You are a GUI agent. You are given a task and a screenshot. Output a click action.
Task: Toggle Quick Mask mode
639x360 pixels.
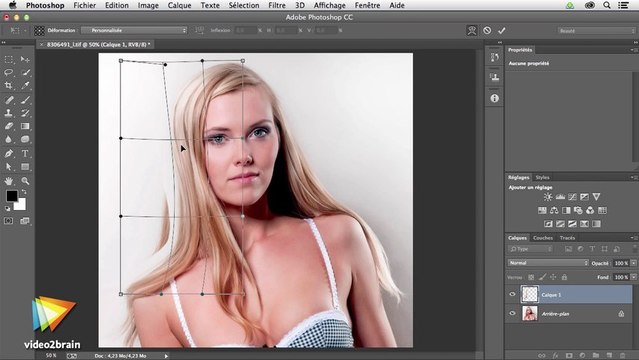coord(9,221)
